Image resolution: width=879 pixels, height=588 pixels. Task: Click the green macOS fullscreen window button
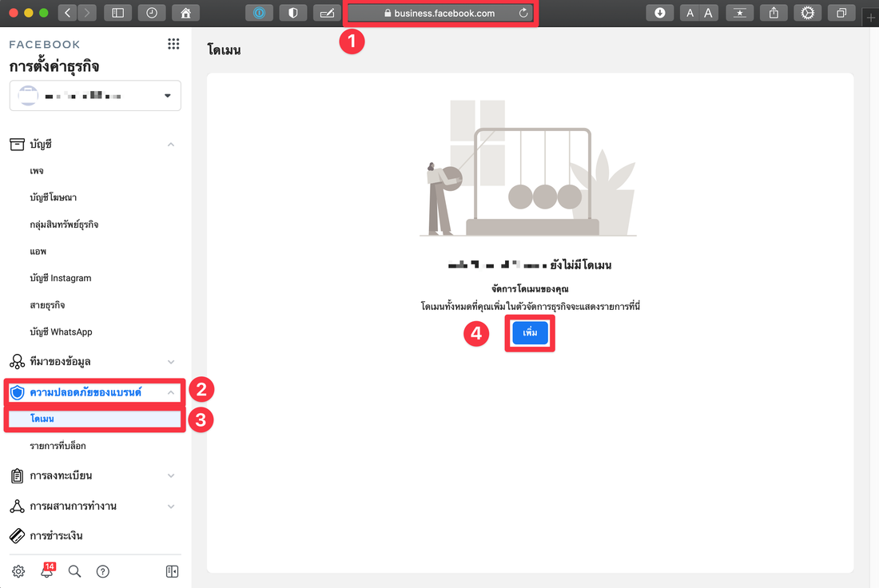click(44, 13)
